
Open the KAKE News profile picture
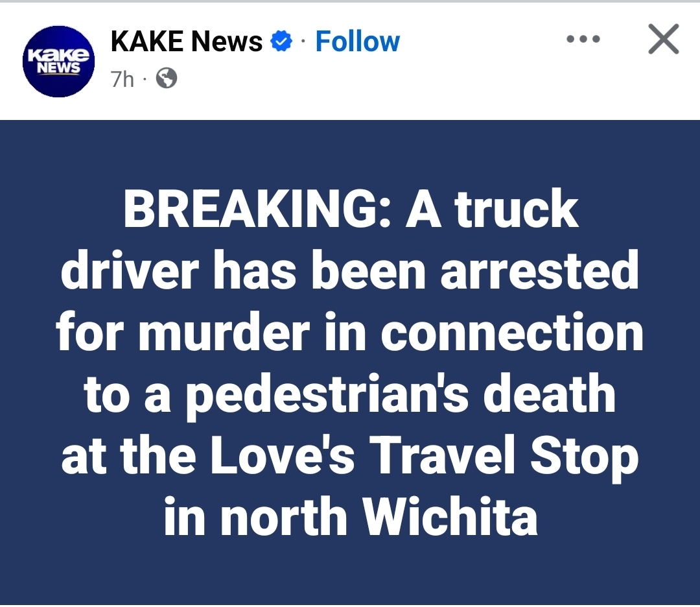[x=58, y=62]
